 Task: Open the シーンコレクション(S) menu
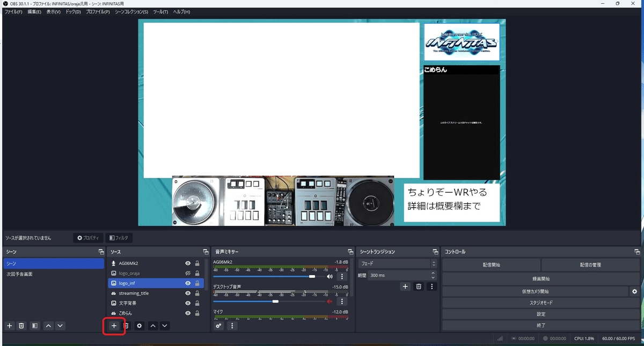(x=131, y=12)
